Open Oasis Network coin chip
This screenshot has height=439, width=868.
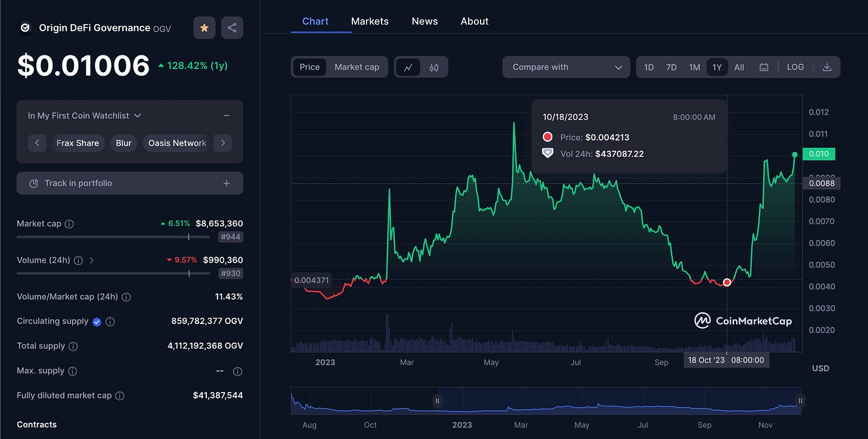pyautogui.click(x=176, y=143)
